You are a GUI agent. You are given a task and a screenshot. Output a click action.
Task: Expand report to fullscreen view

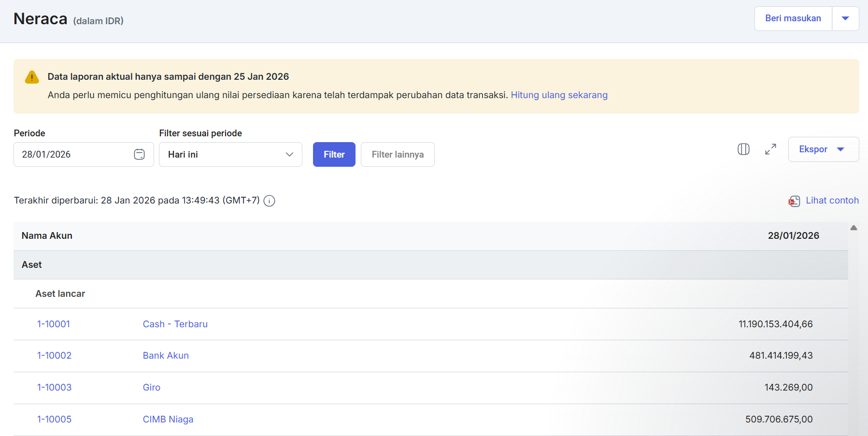tap(770, 149)
